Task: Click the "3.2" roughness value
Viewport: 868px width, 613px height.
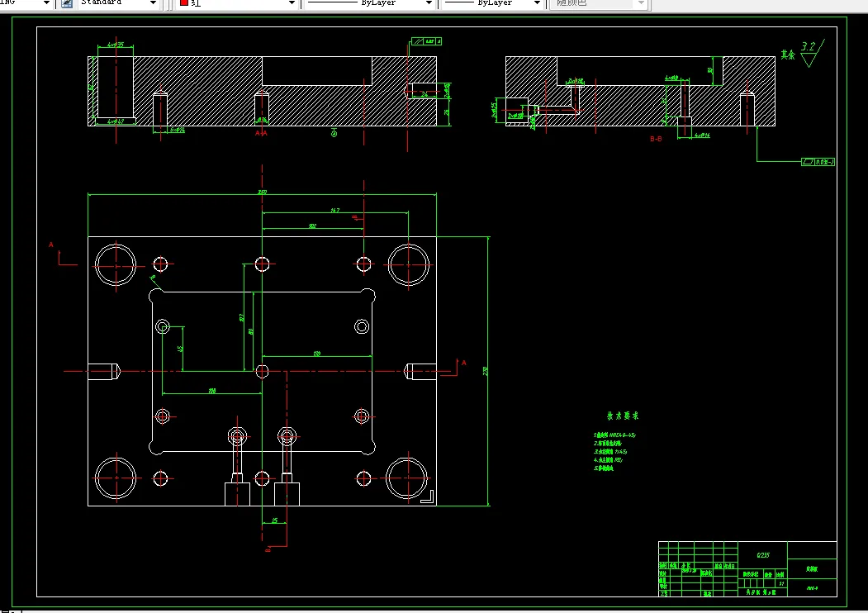Action: (x=809, y=46)
